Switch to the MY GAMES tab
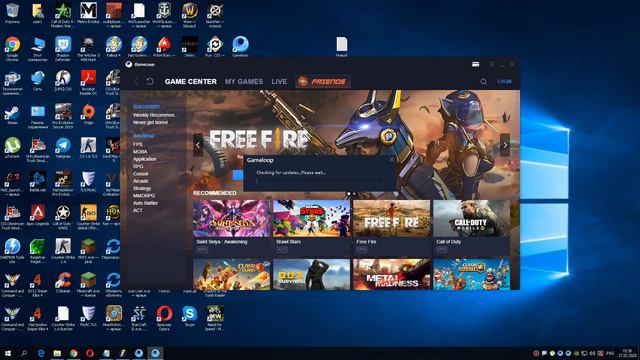 [x=244, y=82]
